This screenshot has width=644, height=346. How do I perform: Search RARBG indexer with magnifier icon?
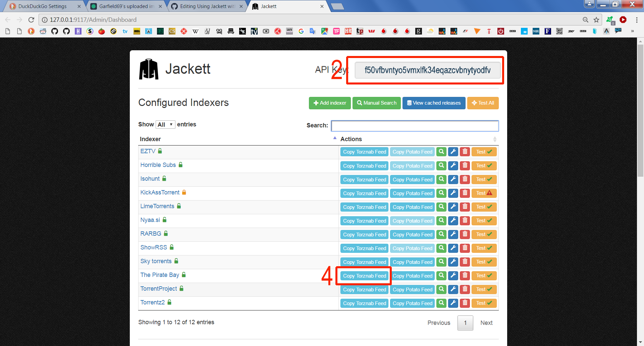[x=441, y=234]
